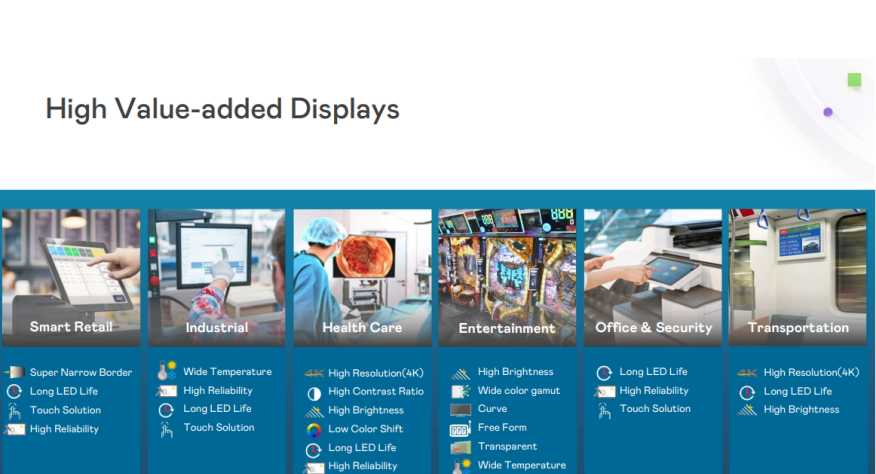Click the Wide Temperature icon under Entertainment

click(462, 466)
